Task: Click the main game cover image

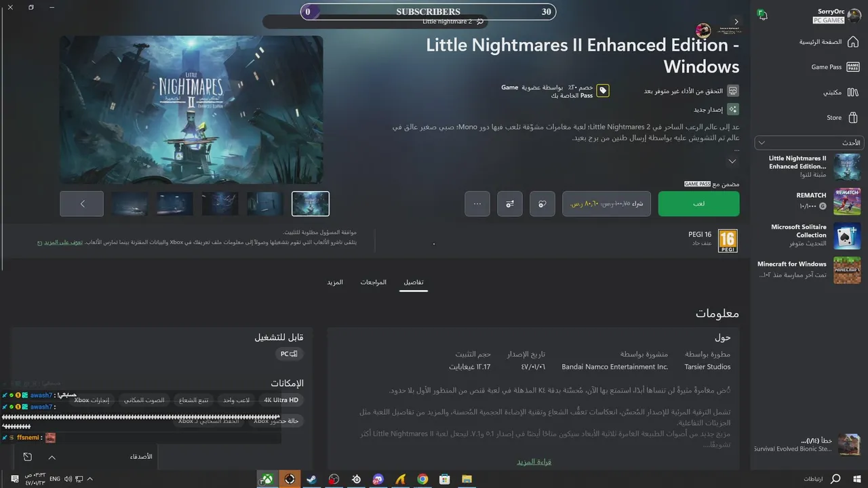Action: 191,110
